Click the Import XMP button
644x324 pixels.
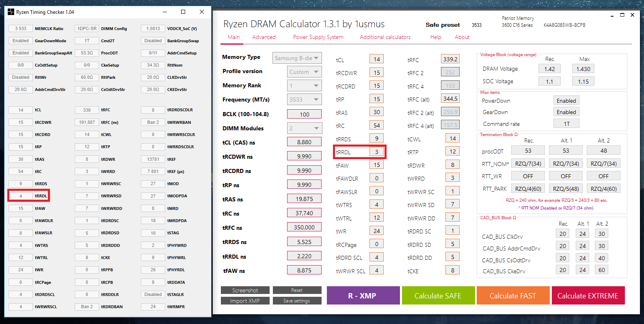pyautogui.click(x=245, y=301)
